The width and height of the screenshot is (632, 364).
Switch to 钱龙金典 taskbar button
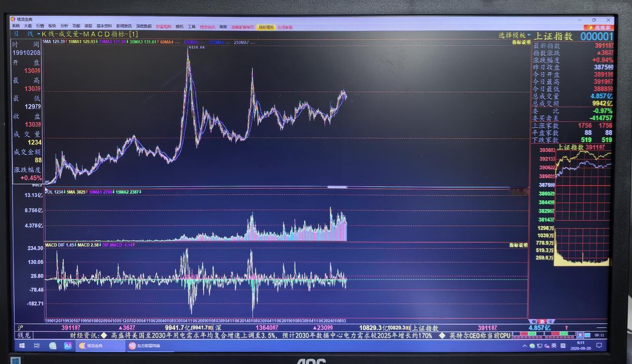point(100,346)
